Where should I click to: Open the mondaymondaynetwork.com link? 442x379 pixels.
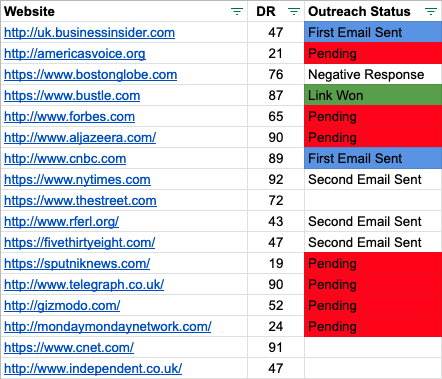click(x=108, y=327)
